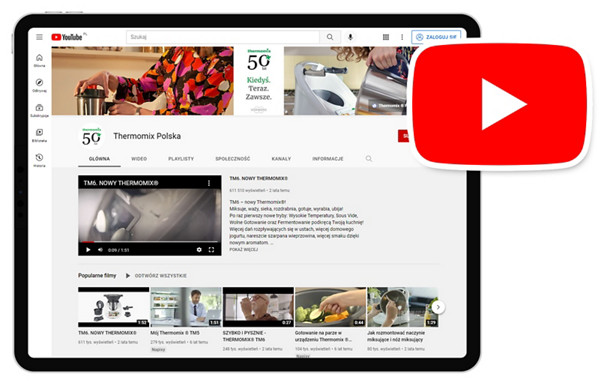This screenshot has height=386, width=600.
Task: Switch to the Playlisty tab
Action: point(181,159)
